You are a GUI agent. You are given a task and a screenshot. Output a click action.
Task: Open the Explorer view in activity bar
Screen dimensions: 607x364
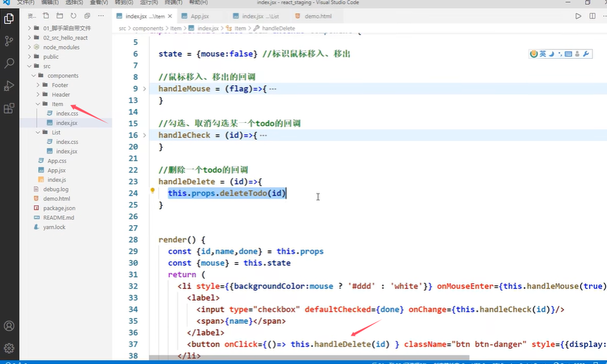pos(9,18)
